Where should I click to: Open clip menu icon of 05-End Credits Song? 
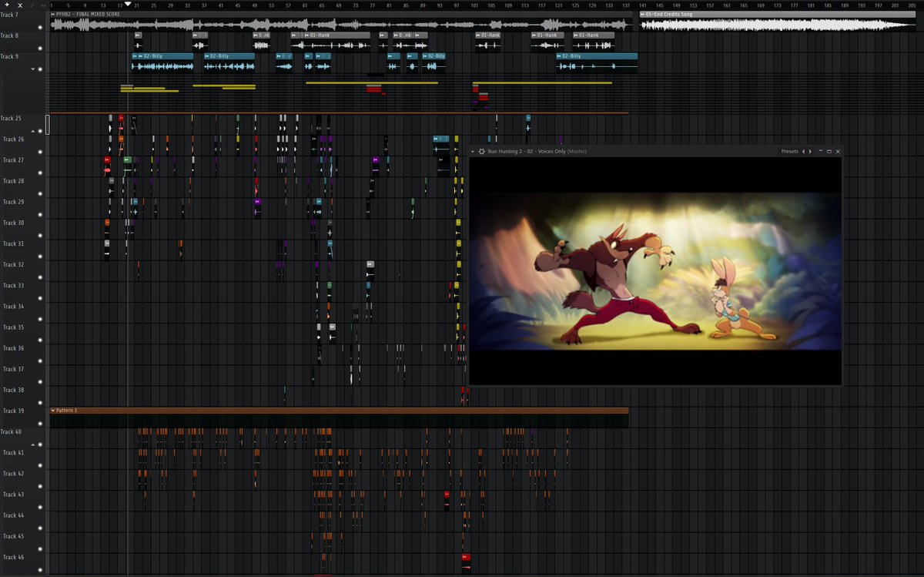643,15
